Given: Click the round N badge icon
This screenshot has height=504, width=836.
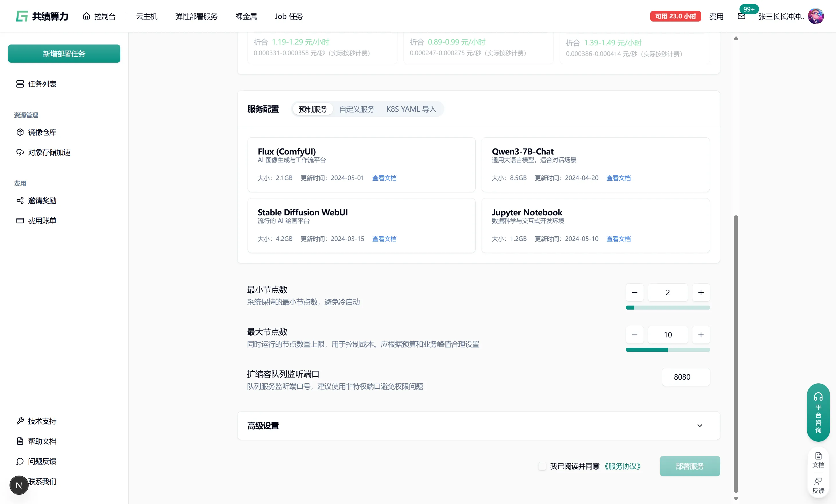Looking at the screenshot, I should [19, 485].
